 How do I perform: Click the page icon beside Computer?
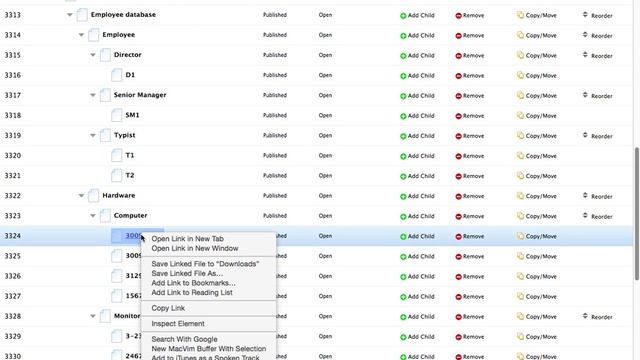pyautogui.click(x=105, y=216)
